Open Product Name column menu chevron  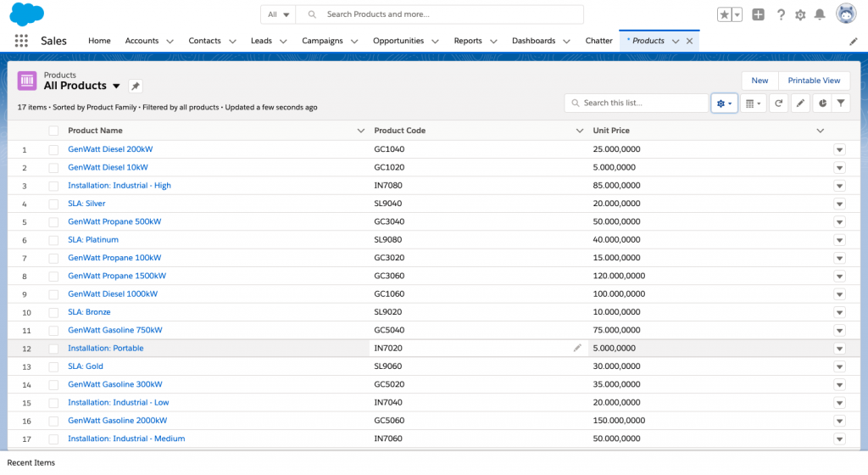click(x=361, y=131)
